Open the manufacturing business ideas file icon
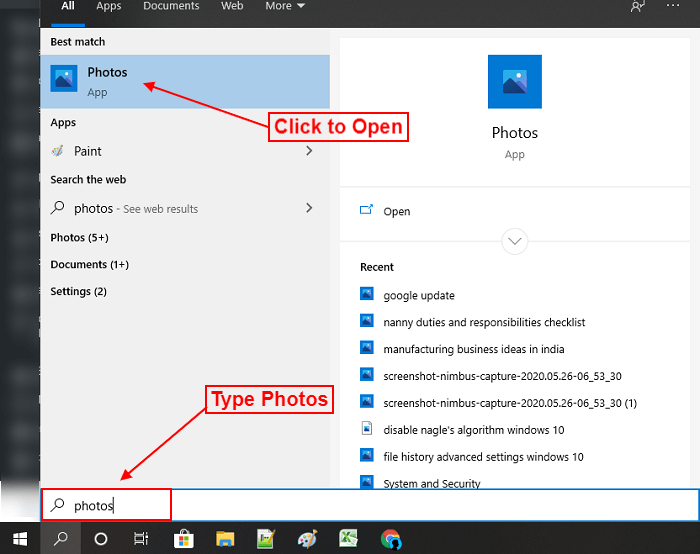 point(367,347)
